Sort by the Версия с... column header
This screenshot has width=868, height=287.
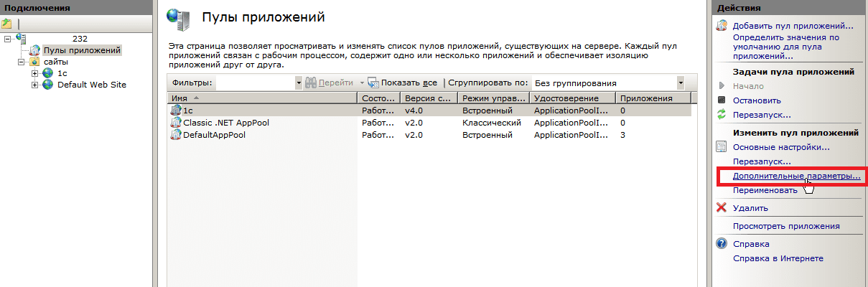click(429, 98)
